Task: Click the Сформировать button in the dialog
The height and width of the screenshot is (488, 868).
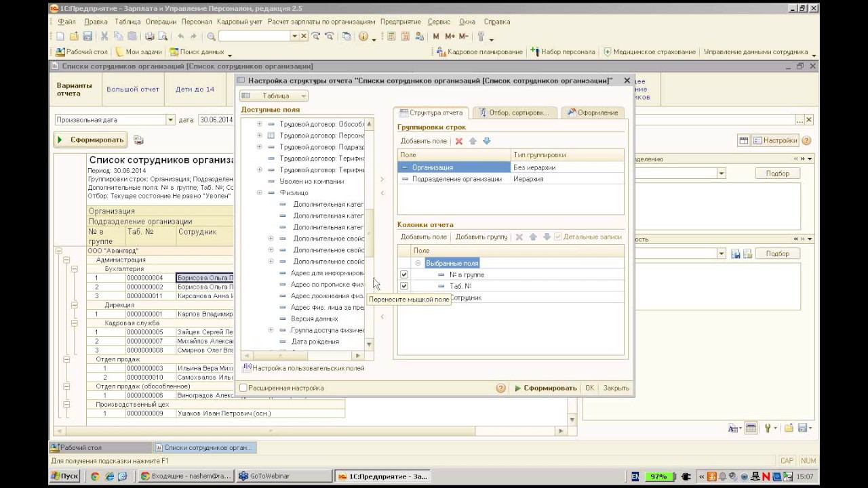Action: pyautogui.click(x=545, y=388)
